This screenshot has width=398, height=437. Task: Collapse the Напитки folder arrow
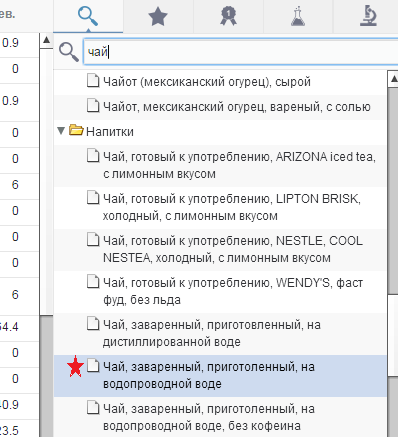(x=61, y=130)
